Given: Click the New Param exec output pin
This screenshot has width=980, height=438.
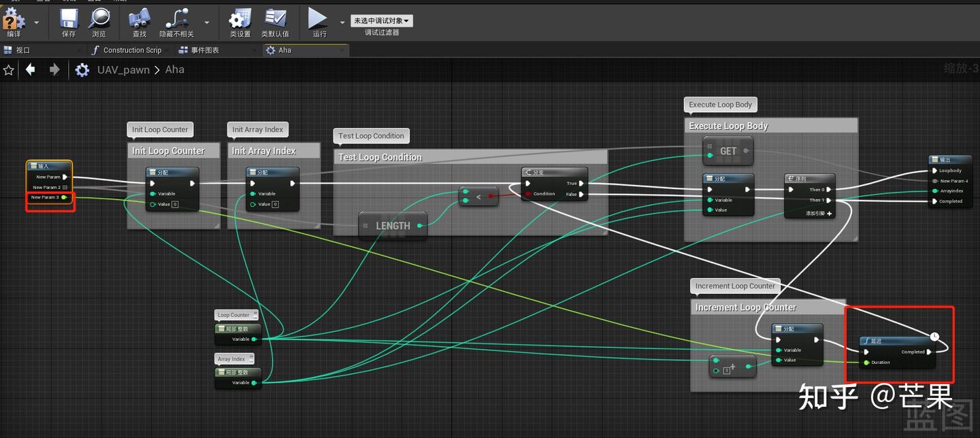Looking at the screenshot, I should pyautogui.click(x=65, y=177).
